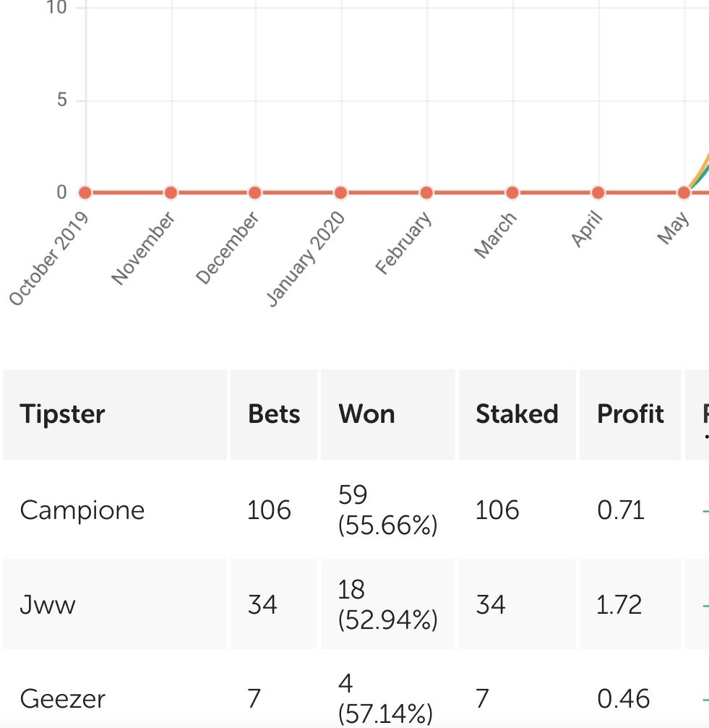Screen dimensions: 709x728
Task: Click the April data point
Action: point(598,192)
